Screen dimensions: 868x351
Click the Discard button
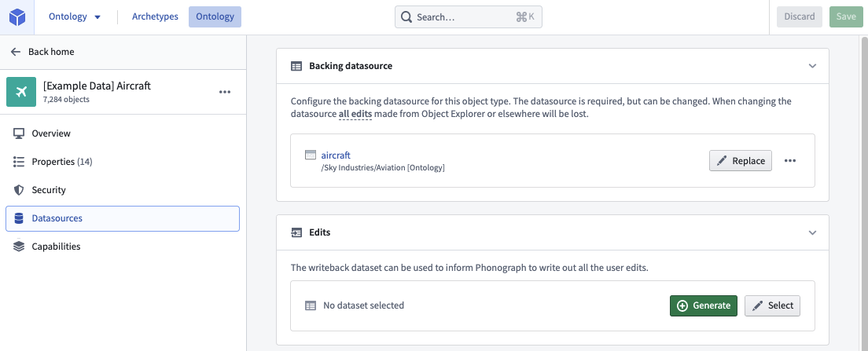click(x=800, y=16)
